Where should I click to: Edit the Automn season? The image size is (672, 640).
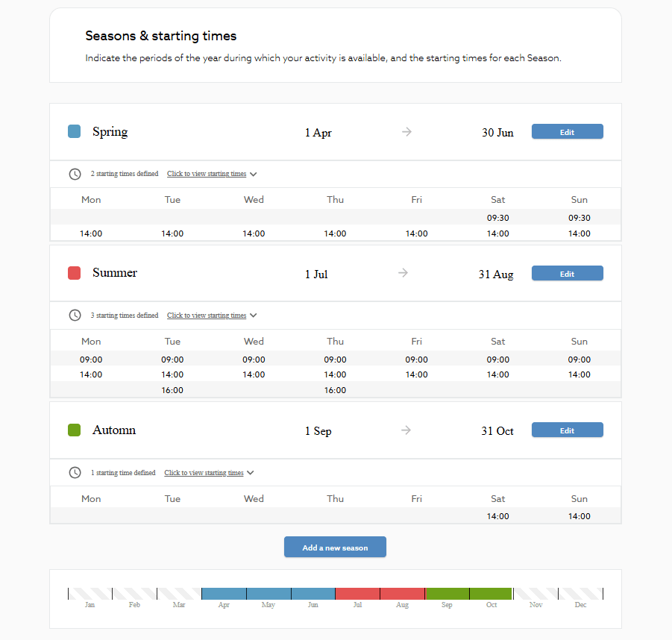click(x=567, y=430)
